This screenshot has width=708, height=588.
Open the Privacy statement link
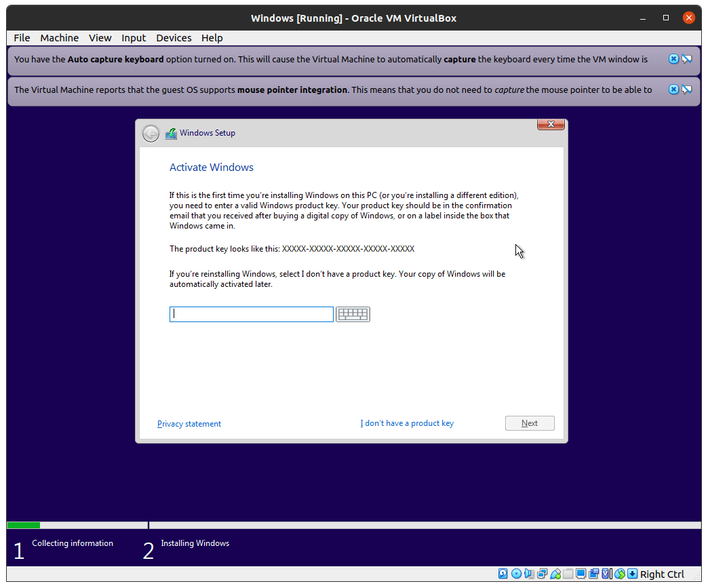(x=189, y=424)
